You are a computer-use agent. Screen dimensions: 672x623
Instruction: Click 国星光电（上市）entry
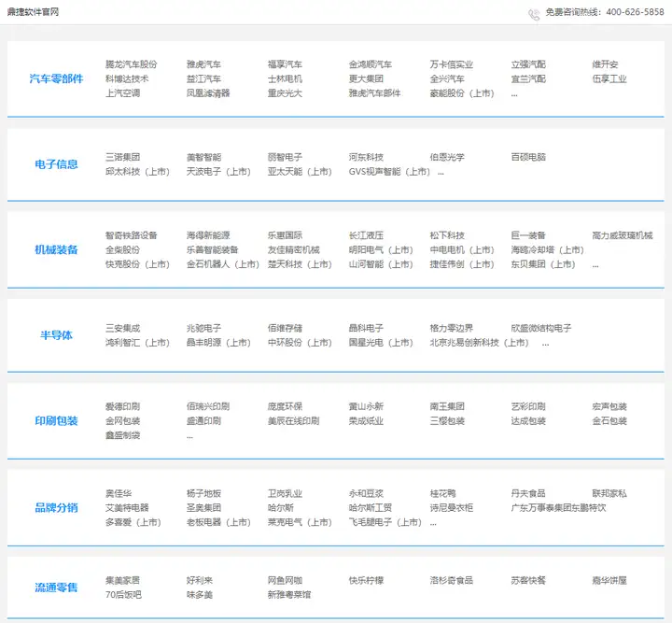click(381, 343)
